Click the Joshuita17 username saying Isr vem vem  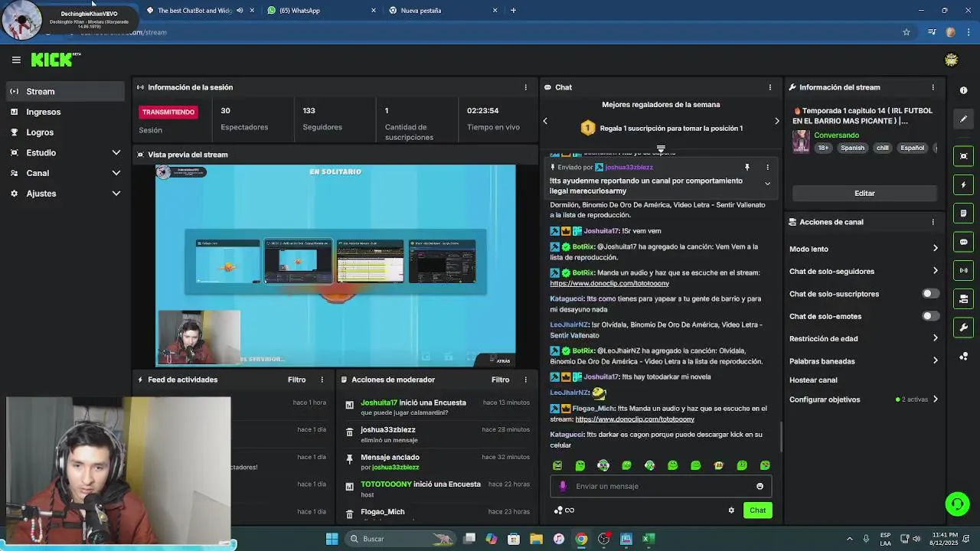tap(600, 230)
